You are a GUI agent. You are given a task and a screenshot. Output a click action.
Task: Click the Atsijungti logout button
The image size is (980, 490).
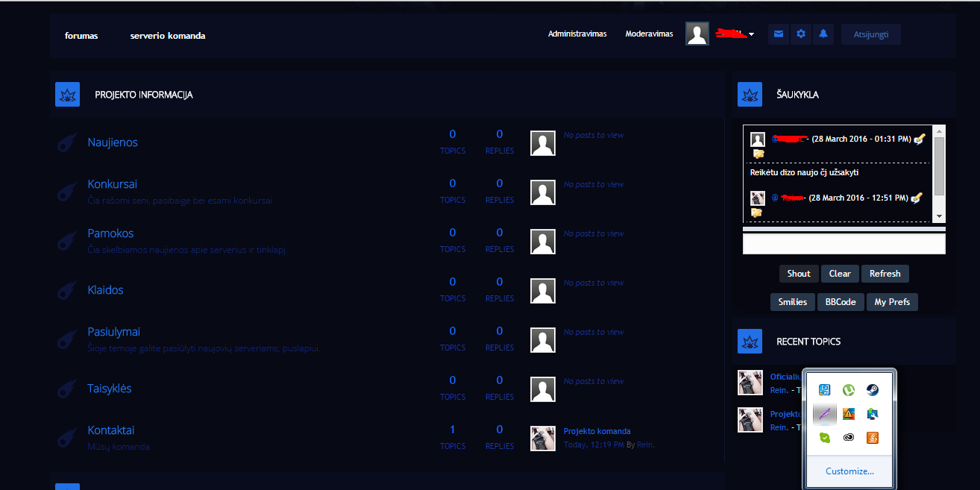[x=871, y=34]
